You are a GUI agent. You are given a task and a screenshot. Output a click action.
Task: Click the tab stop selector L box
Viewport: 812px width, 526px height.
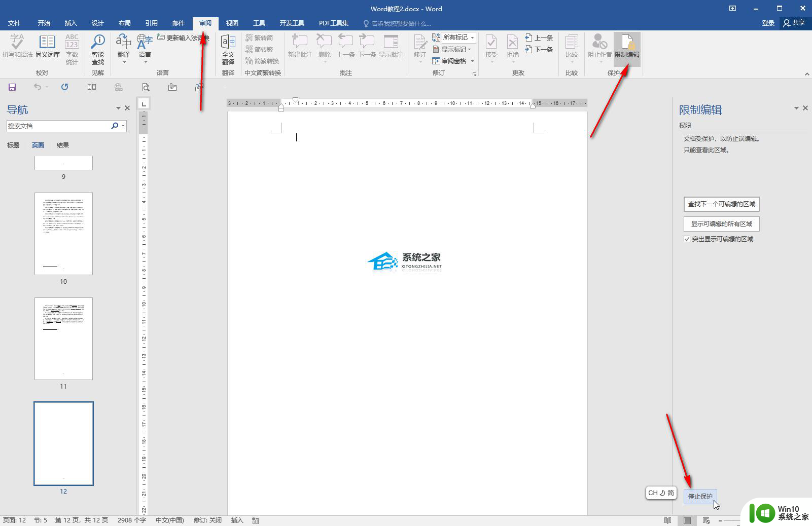click(x=144, y=104)
